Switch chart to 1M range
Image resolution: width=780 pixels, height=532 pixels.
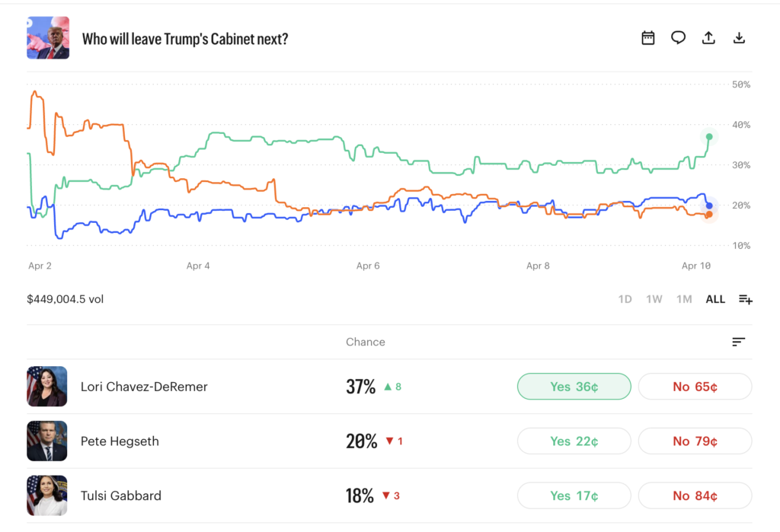pos(684,299)
